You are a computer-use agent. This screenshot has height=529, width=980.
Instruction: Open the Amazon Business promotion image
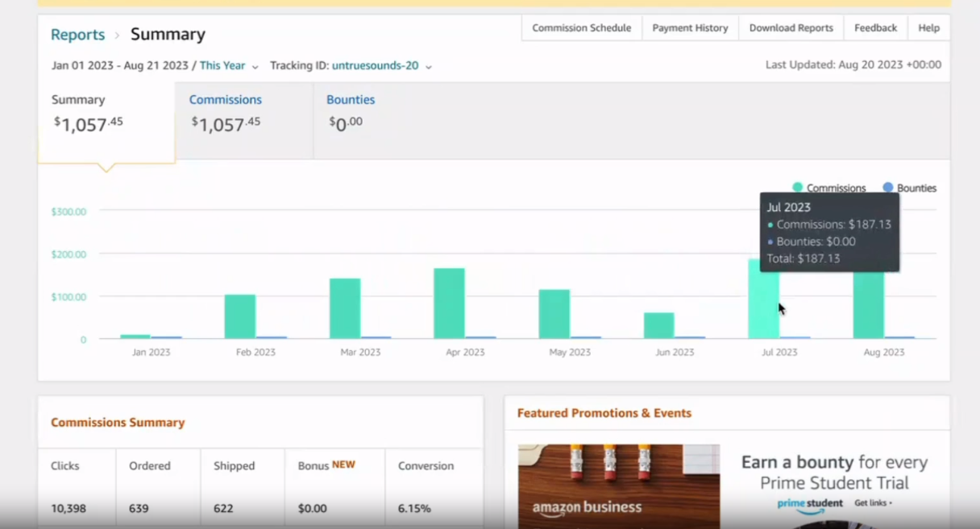[x=619, y=486]
